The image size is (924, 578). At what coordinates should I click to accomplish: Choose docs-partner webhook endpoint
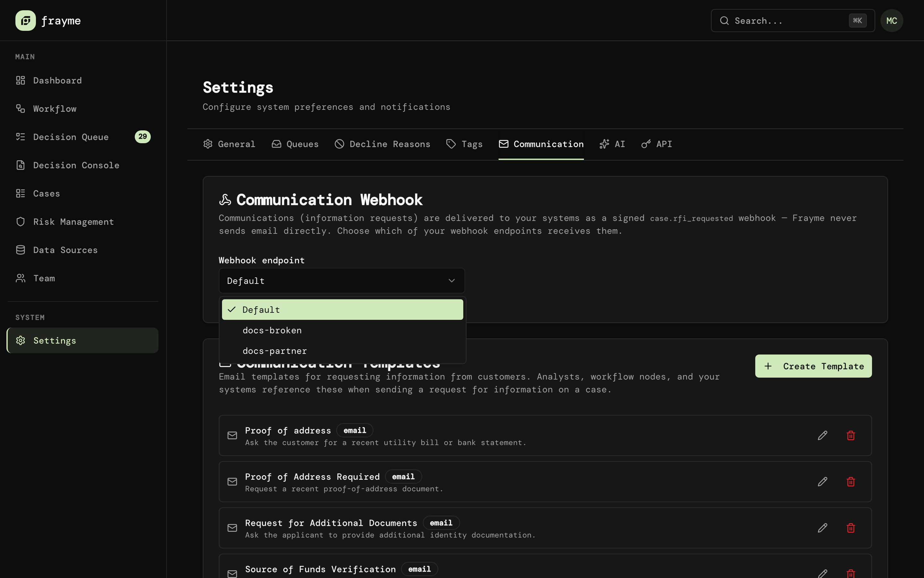(342, 351)
